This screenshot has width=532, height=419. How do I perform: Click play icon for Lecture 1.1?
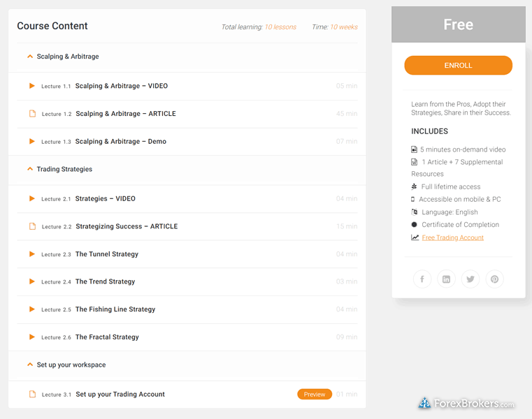pyautogui.click(x=32, y=86)
